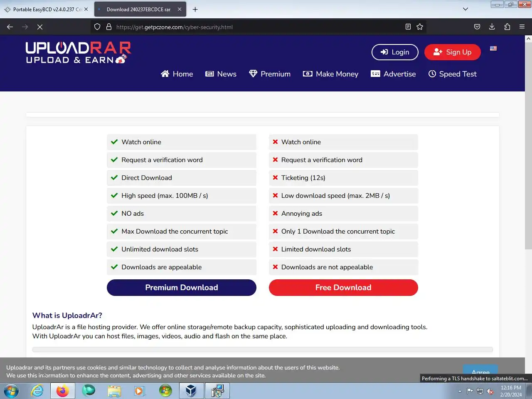The width and height of the screenshot is (532, 399).
Task: Click the green check beside Unlimited download slots
Action: [114, 249]
